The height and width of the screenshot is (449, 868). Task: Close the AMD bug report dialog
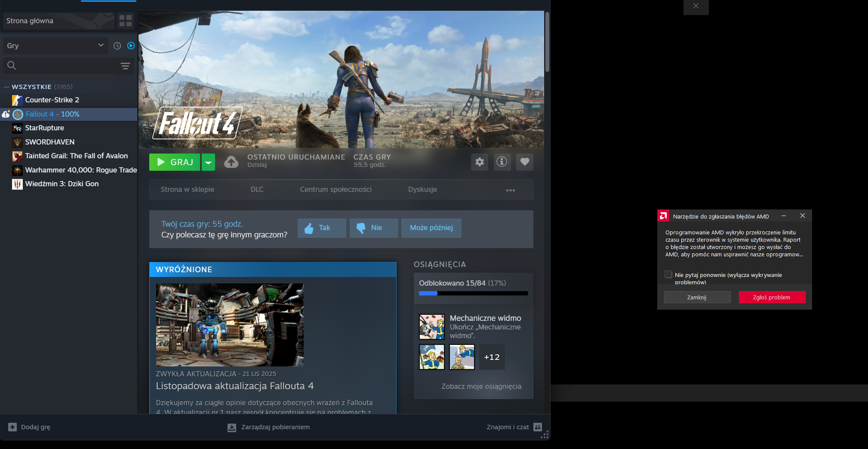(803, 216)
